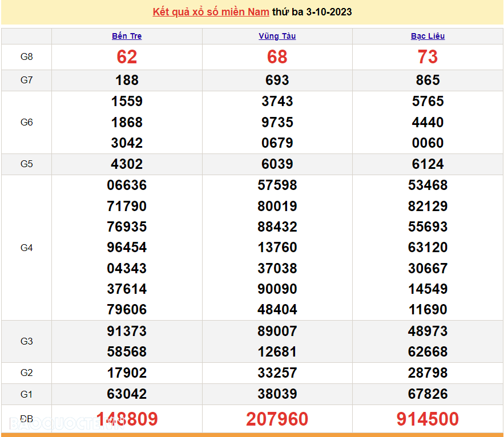This screenshot has height=437, width=504.
Task: Click the date text 'thứ ba 3-10-2023'
Action: click(x=312, y=11)
